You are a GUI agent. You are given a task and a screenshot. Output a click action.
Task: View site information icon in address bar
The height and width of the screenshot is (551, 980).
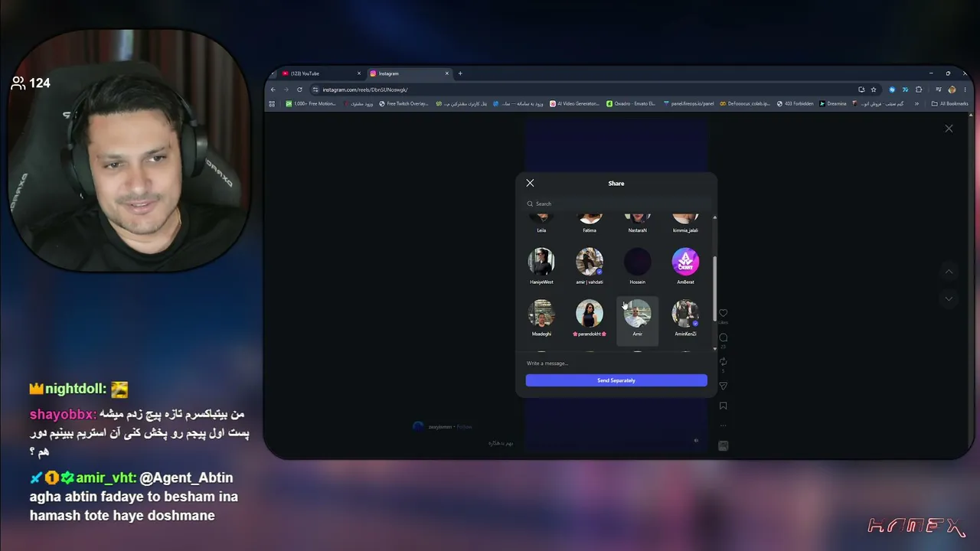click(x=315, y=90)
